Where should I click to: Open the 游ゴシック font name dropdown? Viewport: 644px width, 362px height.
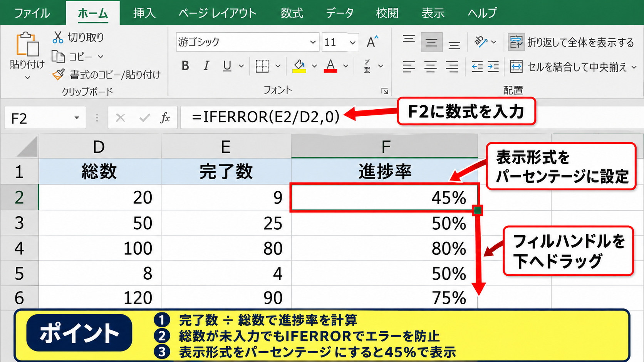pos(313,42)
